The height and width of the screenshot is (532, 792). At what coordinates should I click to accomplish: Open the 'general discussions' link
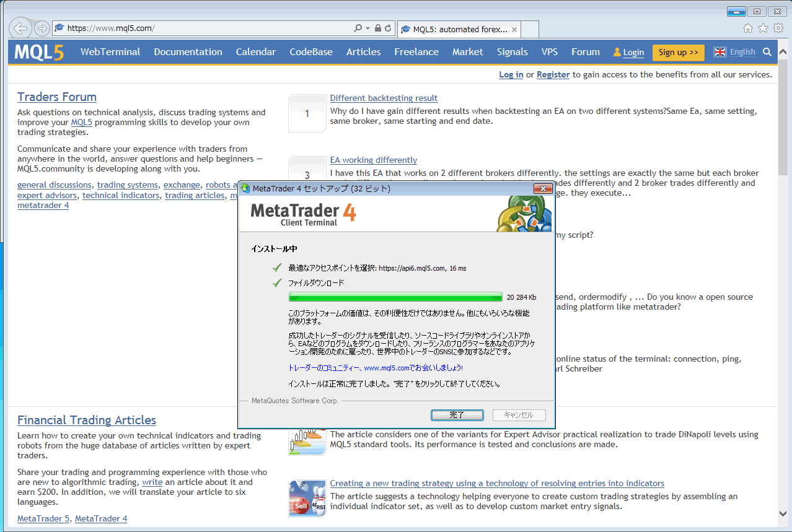[x=55, y=185]
